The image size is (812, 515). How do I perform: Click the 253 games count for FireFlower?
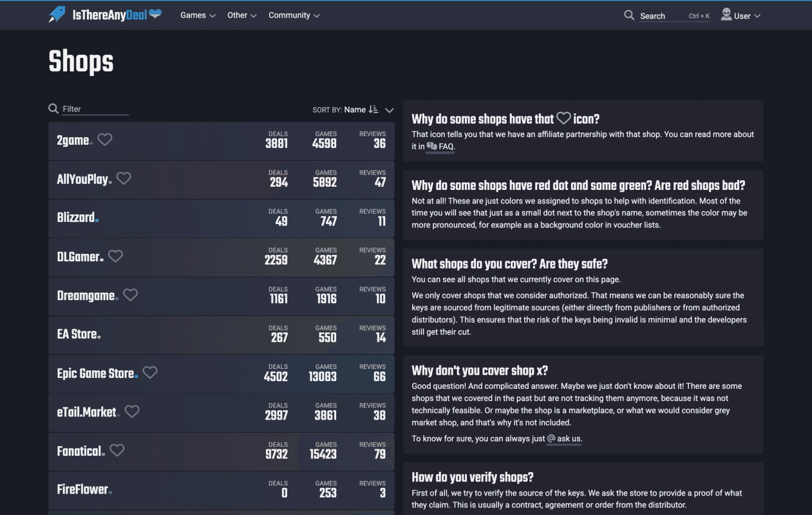[x=328, y=493]
